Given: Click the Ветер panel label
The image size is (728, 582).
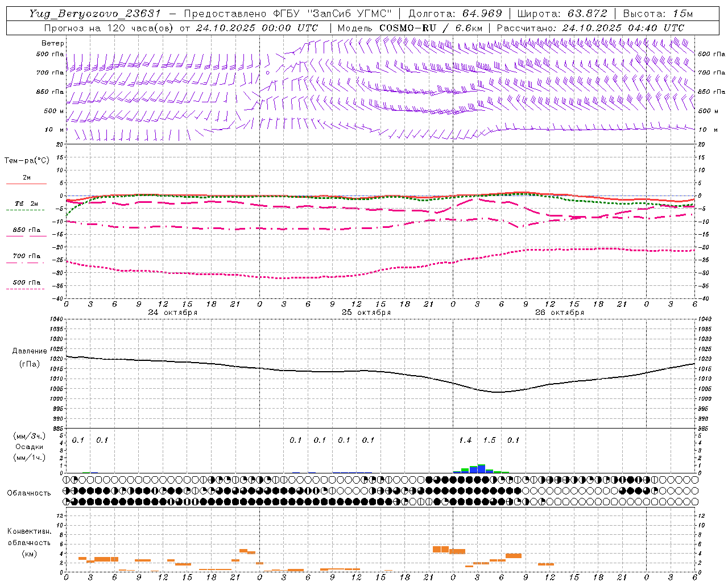Looking at the screenshot, I should pos(53,43).
